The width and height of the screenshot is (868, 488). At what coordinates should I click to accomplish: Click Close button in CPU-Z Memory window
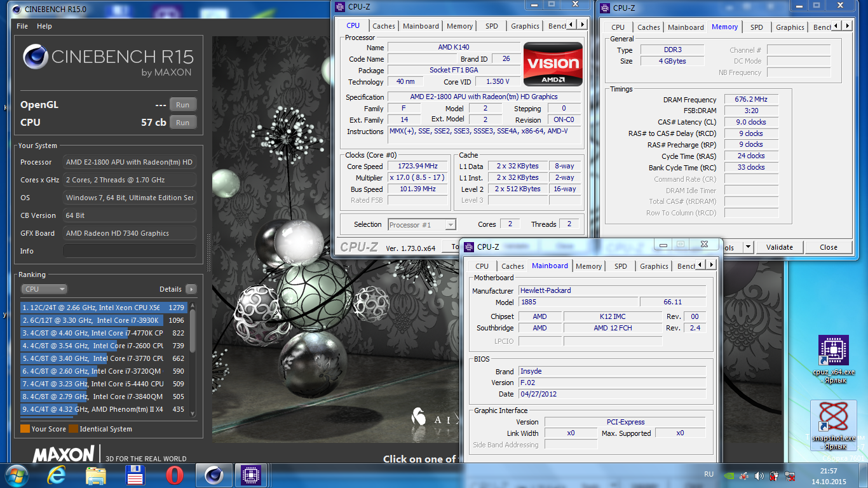(x=829, y=247)
